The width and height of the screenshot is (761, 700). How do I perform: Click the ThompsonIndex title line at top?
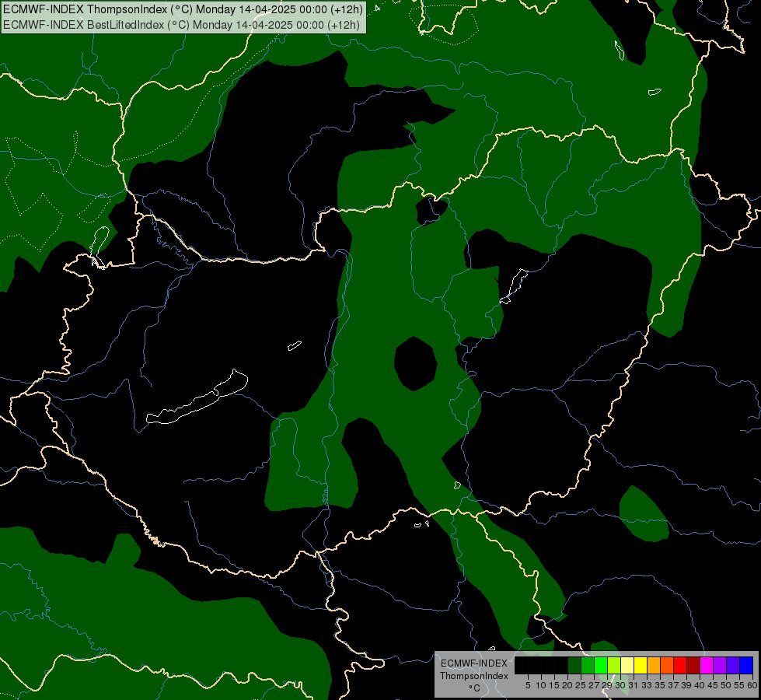183,9
